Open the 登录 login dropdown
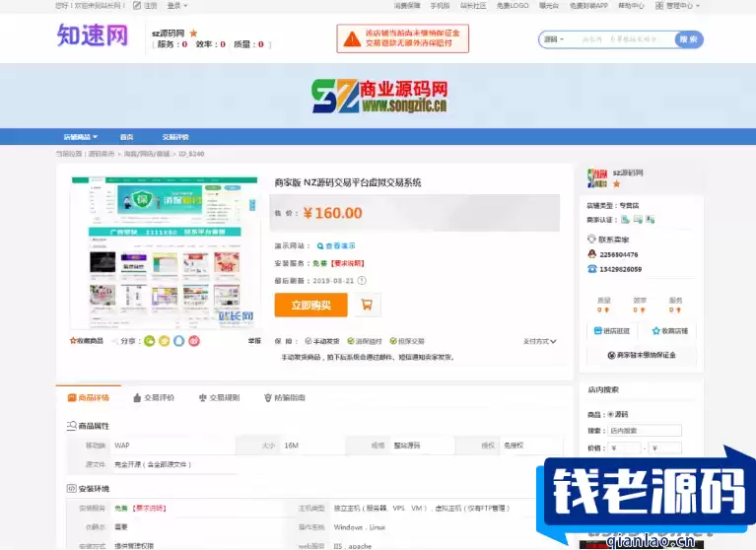The image size is (756, 550). pos(177,6)
